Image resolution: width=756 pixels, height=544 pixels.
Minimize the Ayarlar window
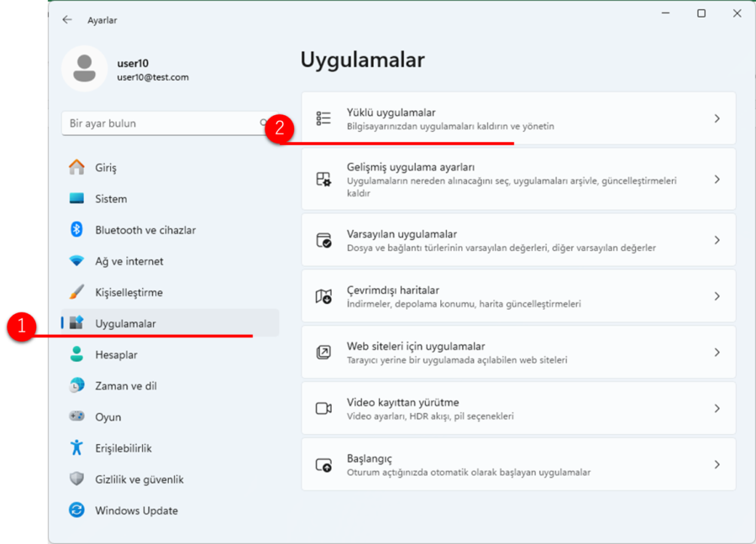point(666,13)
